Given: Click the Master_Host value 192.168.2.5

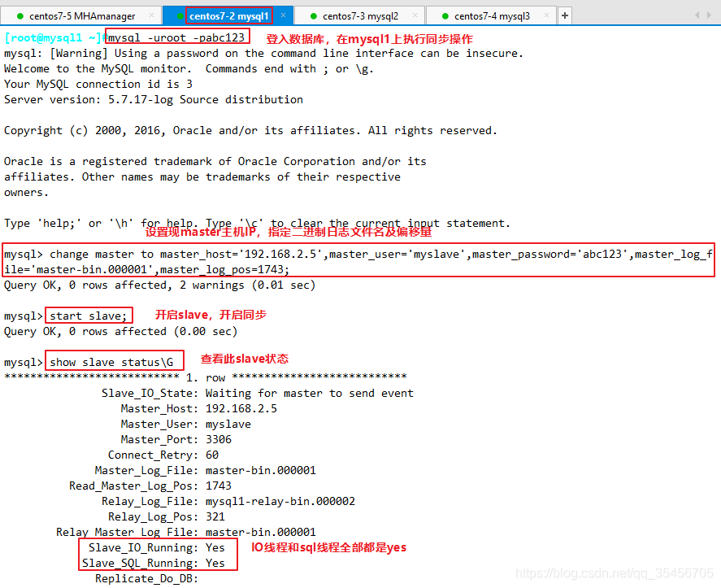Looking at the screenshot, I should [x=241, y=408].
